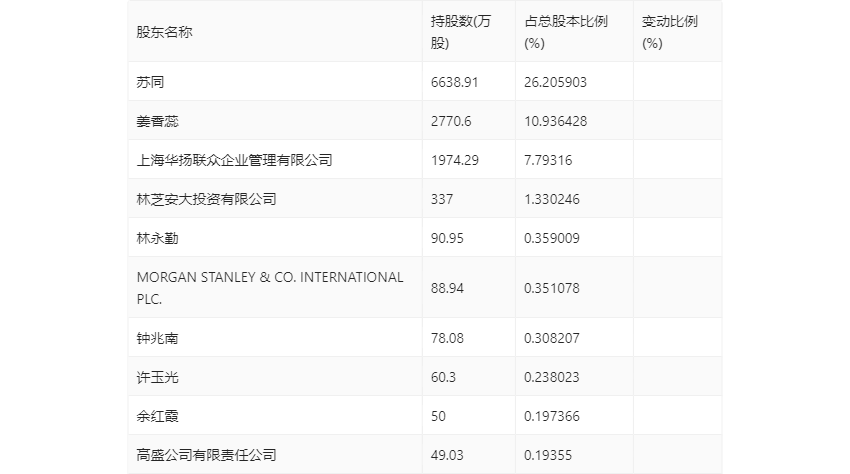Click percentage value 0.308207

pos(552,338)
